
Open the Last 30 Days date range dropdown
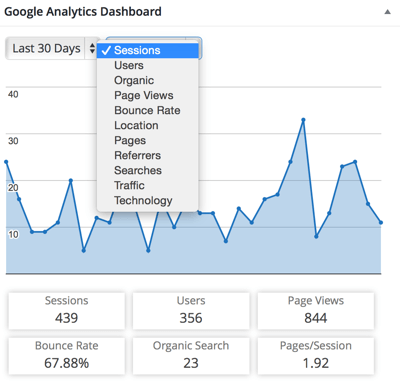point(52,49)
